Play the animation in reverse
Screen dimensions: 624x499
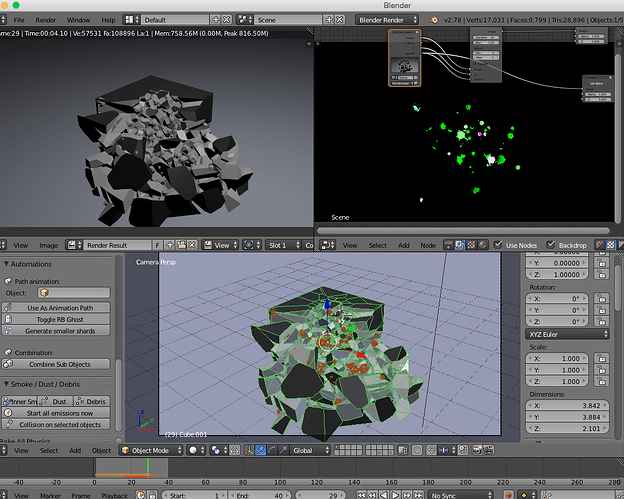[x=384, y=495]
